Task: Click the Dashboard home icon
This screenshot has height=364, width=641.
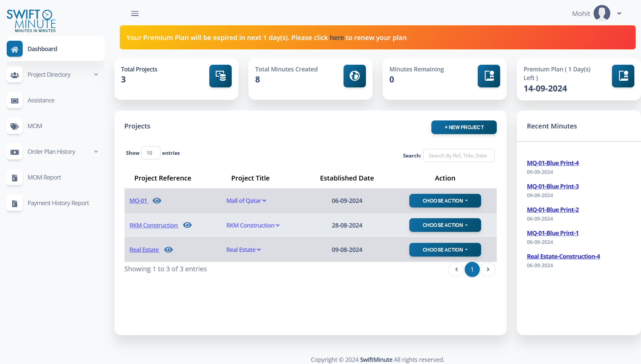Action: (15, 49)
